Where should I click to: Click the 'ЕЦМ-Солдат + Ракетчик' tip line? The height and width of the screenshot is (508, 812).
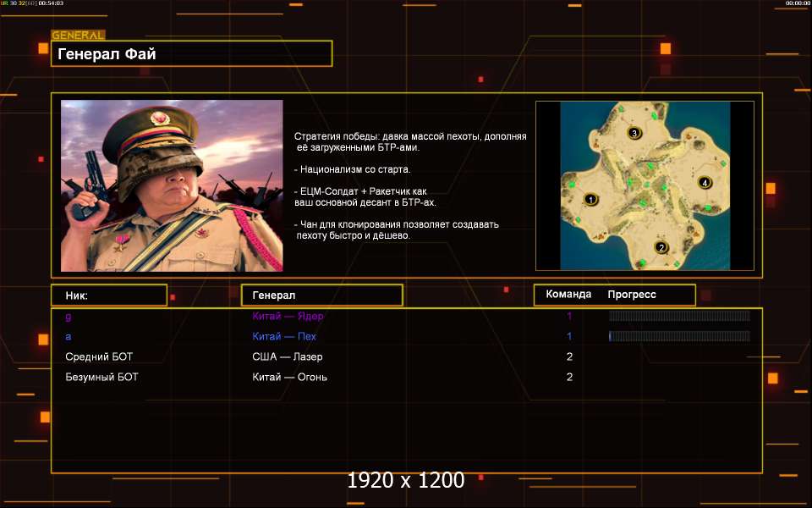tap(365, 196)
